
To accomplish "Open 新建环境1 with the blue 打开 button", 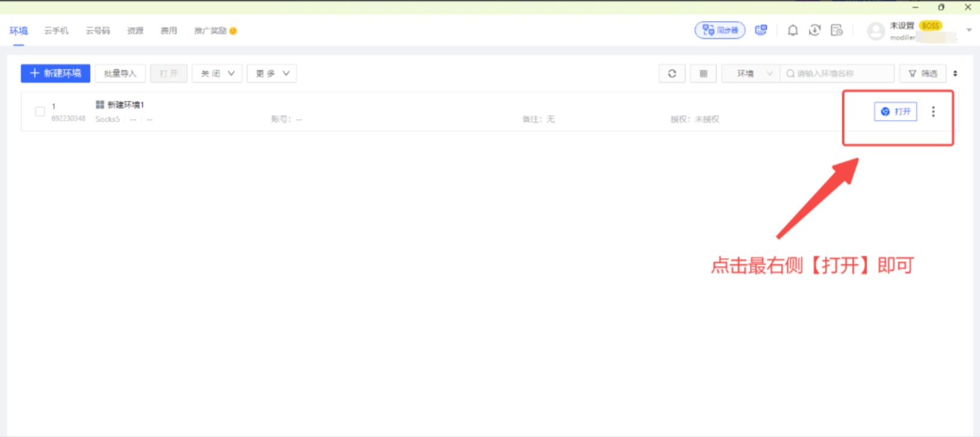I will tap(895, 112).
